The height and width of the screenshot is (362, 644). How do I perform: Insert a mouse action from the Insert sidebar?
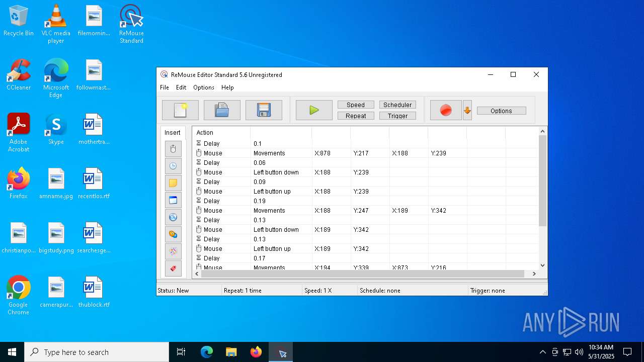[x=173, y=149]
